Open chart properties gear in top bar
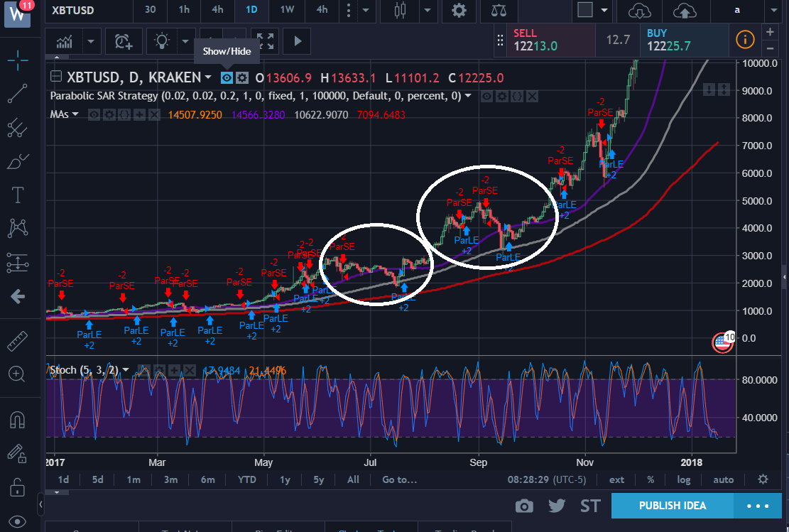The image size is (789, 532). point(458,10)
